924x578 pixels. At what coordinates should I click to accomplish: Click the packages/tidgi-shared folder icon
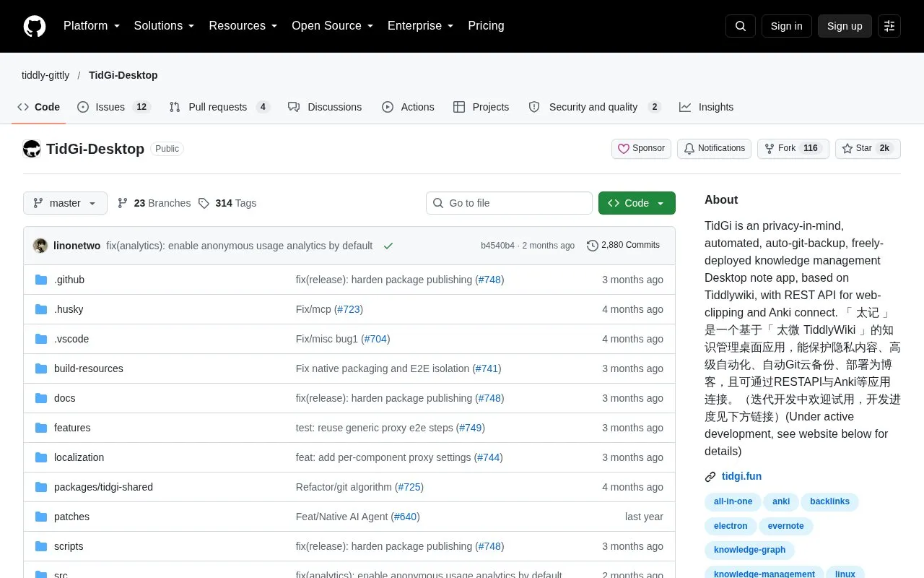pos(41,487)
